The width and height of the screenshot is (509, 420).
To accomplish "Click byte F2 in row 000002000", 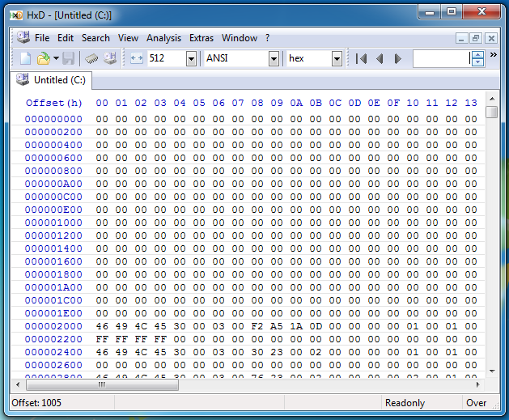I will (257, 326).
